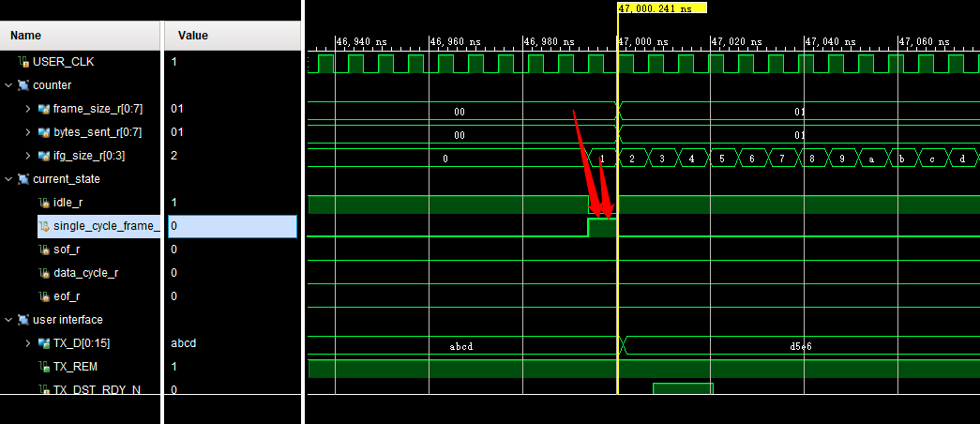Click the eof_r signal icon

(44, 295)
